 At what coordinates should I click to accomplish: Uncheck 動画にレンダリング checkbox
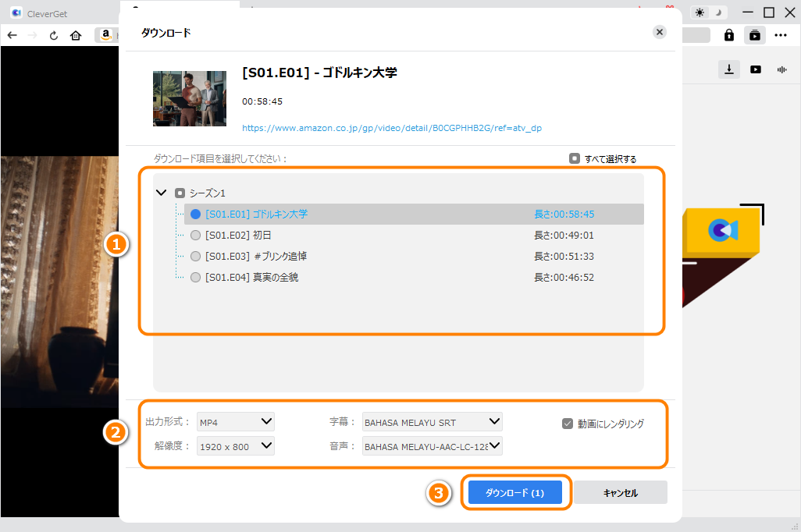coord(568,424)
